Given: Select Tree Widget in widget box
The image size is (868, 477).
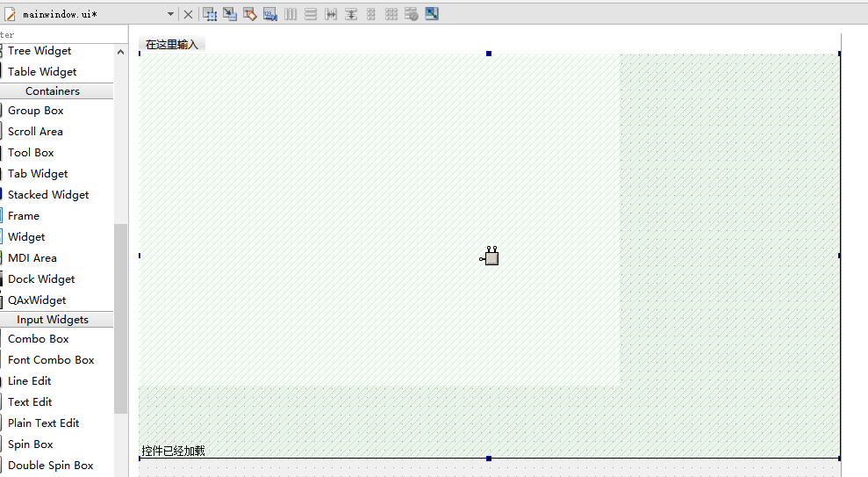Looking at the screenshot, I should 39,51.
